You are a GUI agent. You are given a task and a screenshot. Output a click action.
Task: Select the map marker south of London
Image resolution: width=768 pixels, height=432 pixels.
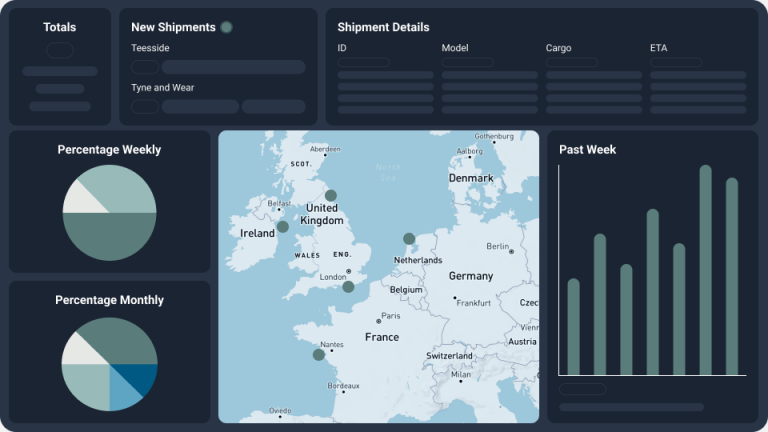[348, 287]
